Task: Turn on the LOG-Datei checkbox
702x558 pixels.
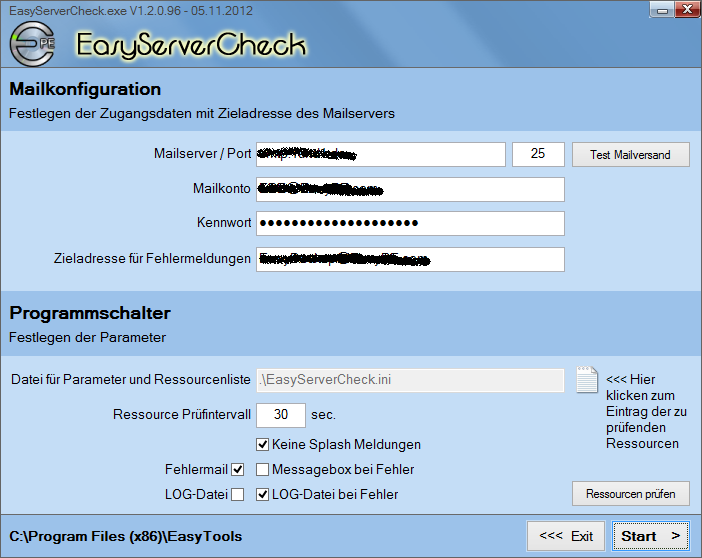Action: (x=238, y=494)
